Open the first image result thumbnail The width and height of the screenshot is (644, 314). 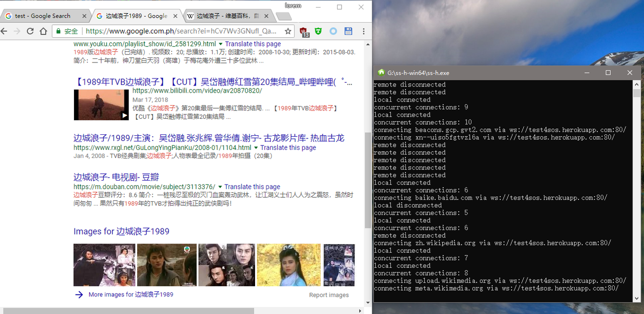coord(104,265)
